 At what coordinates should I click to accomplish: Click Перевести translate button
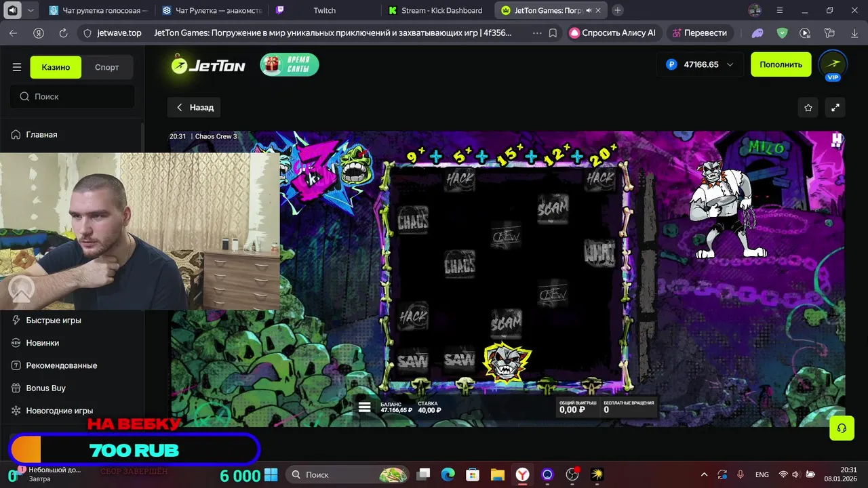tap(700, 33)
